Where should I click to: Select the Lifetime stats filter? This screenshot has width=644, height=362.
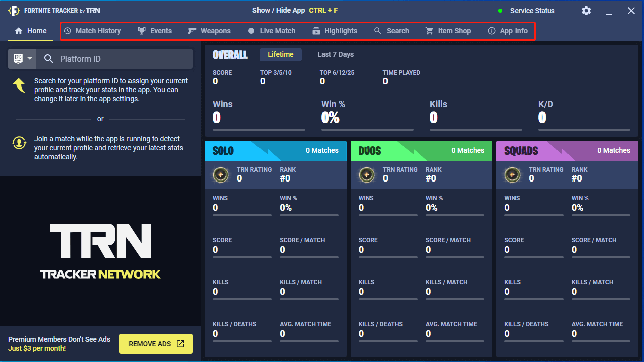coord(281,54)
